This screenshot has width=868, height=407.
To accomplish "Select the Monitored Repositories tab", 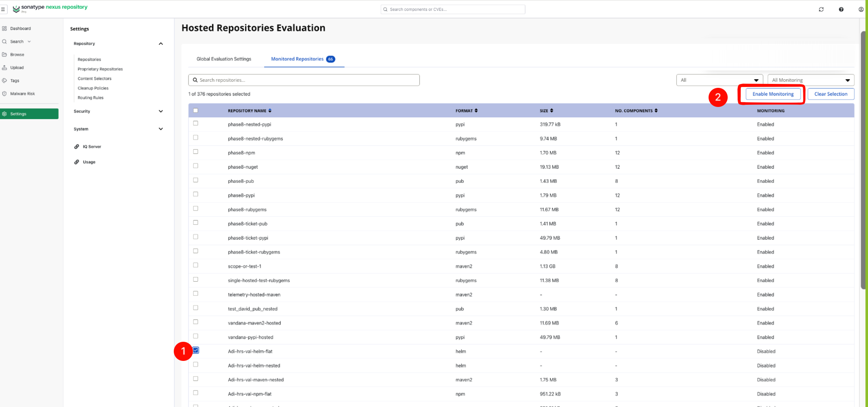I will click(303, 59).
